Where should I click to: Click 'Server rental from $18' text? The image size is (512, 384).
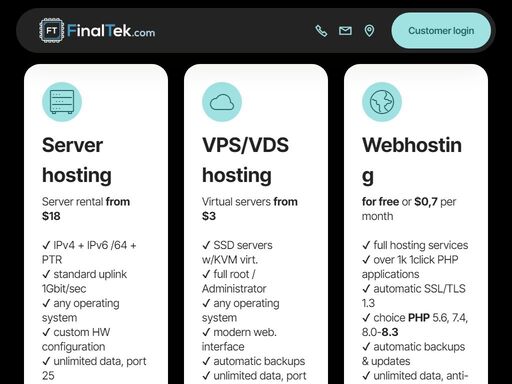point(86,209)
